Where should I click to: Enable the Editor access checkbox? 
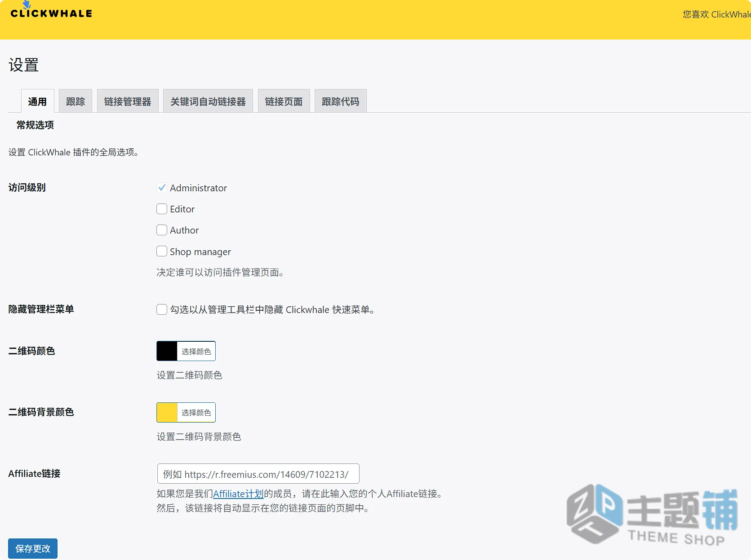(x=162, y=209)
